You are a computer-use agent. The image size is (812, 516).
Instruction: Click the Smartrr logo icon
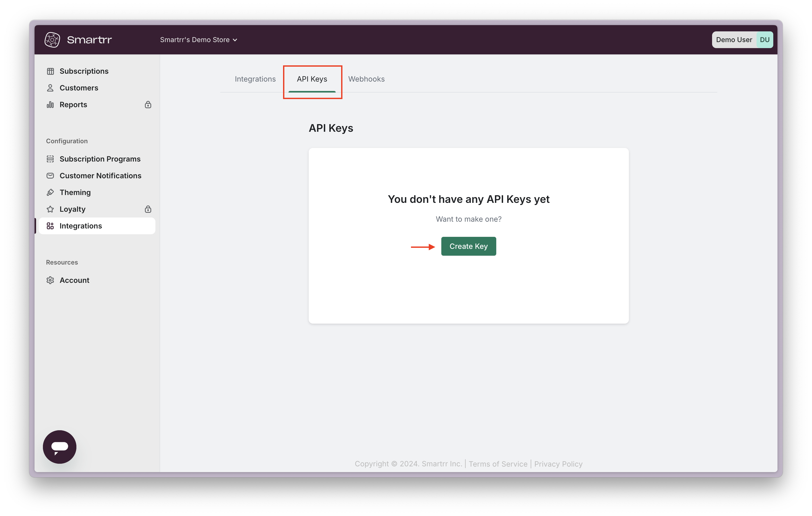pyautogui.click(x=52, y=40)
